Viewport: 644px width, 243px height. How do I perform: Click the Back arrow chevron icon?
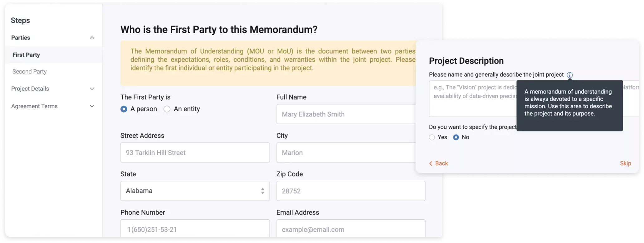tap(431, 164)
